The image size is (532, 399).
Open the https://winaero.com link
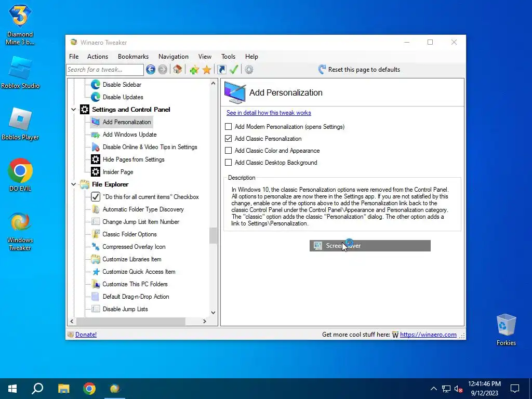pyautogui.click(x=428, y=335)
